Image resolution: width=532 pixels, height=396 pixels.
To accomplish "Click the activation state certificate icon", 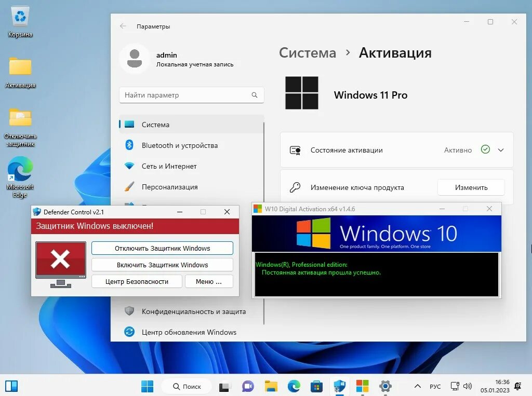I will (x=295, y=150).
